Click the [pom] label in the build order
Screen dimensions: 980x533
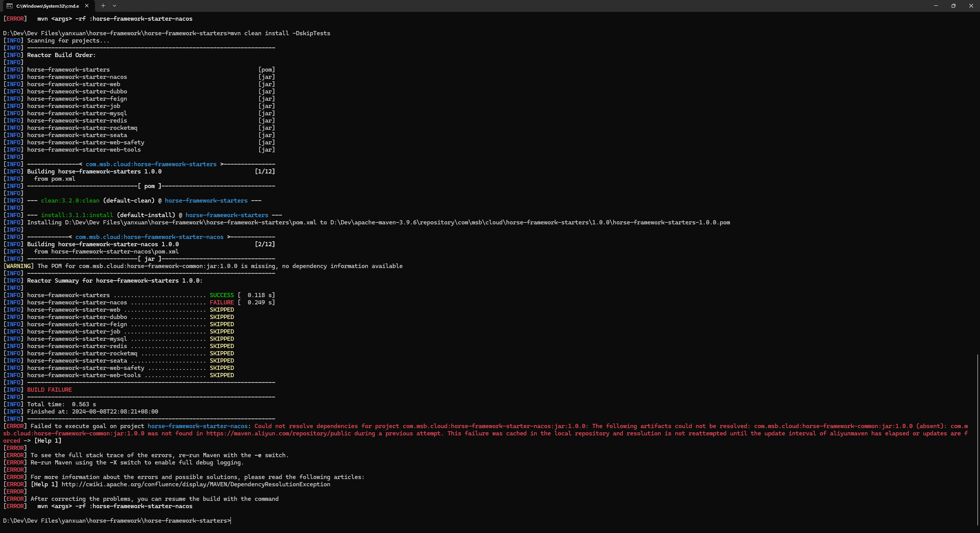[x=266, y=70]
